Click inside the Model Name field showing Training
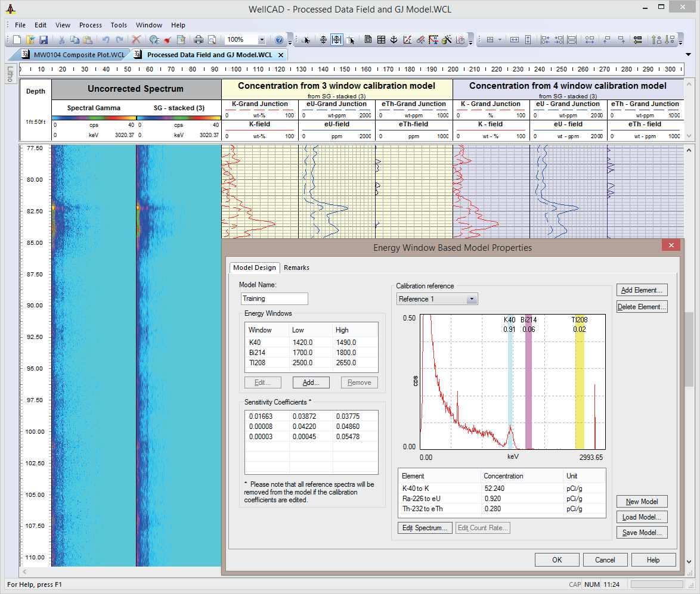This screenshot has width=700, height=594. [x=274, y=298]
